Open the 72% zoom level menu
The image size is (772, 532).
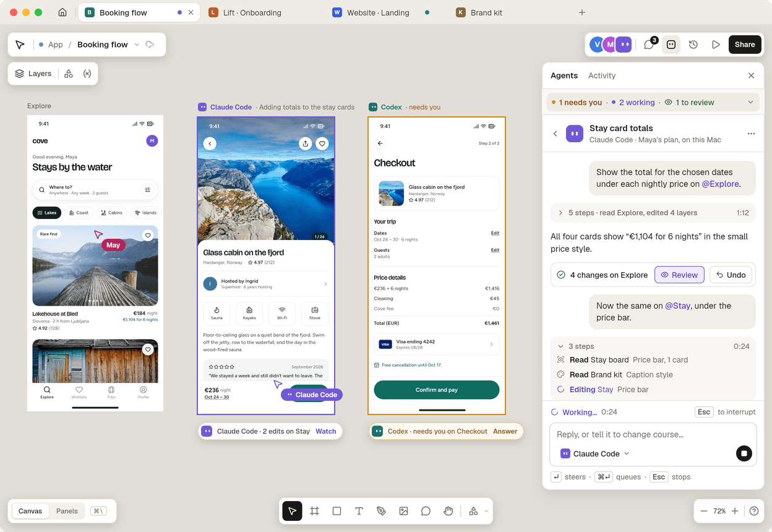point(719,511)
